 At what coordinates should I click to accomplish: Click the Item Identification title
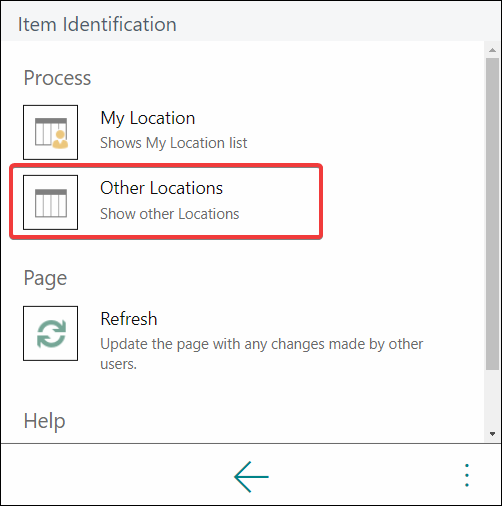click(97, 24)
